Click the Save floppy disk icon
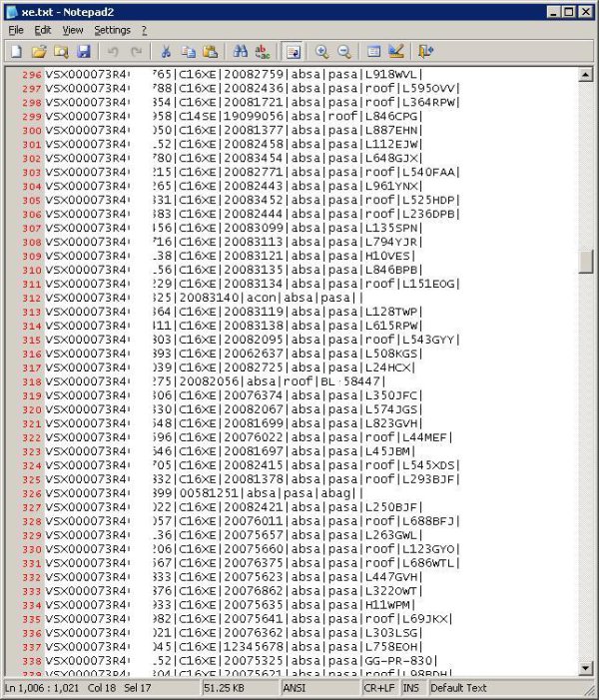 (83, 51)
